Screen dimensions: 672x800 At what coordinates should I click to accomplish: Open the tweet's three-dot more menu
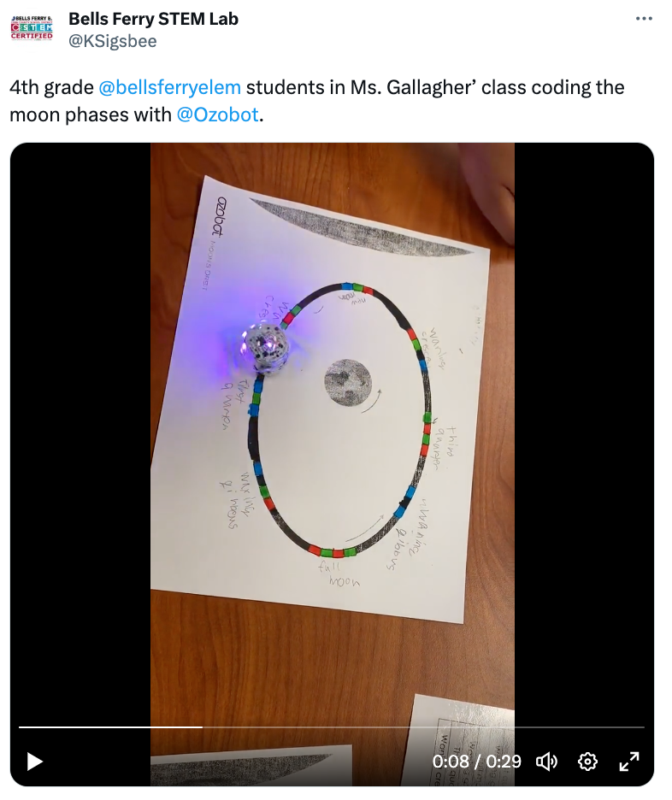644,19
